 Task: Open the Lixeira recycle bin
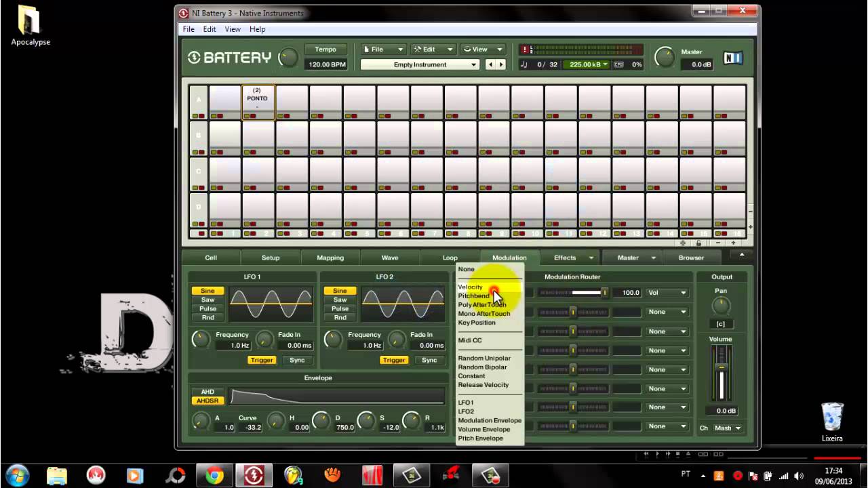point(832,422)
